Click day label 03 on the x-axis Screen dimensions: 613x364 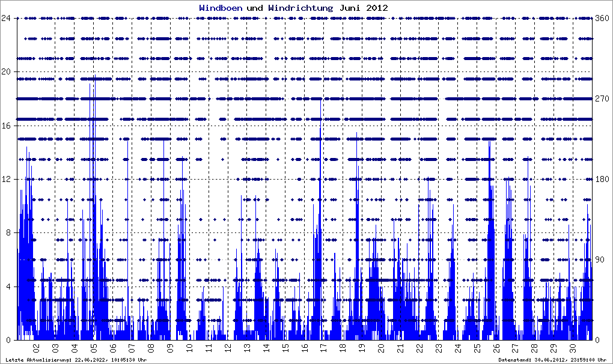click(55, 348)
